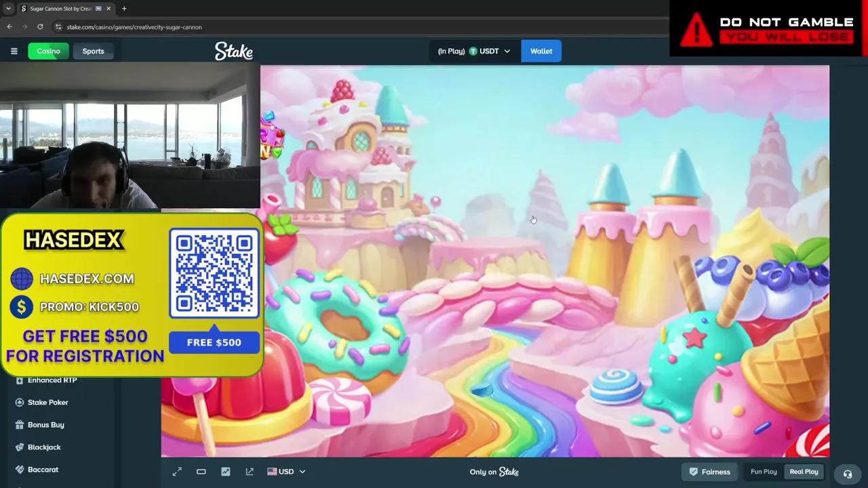Screen dimensions: 868x488
Task: Expand the USDT balance currency dropdown
Action: (507, 52)
